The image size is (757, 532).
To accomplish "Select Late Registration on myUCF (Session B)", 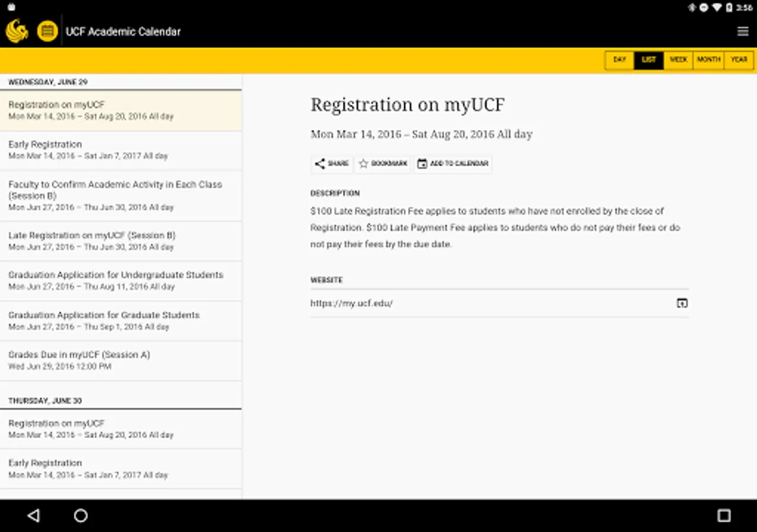I will (121, 241).
